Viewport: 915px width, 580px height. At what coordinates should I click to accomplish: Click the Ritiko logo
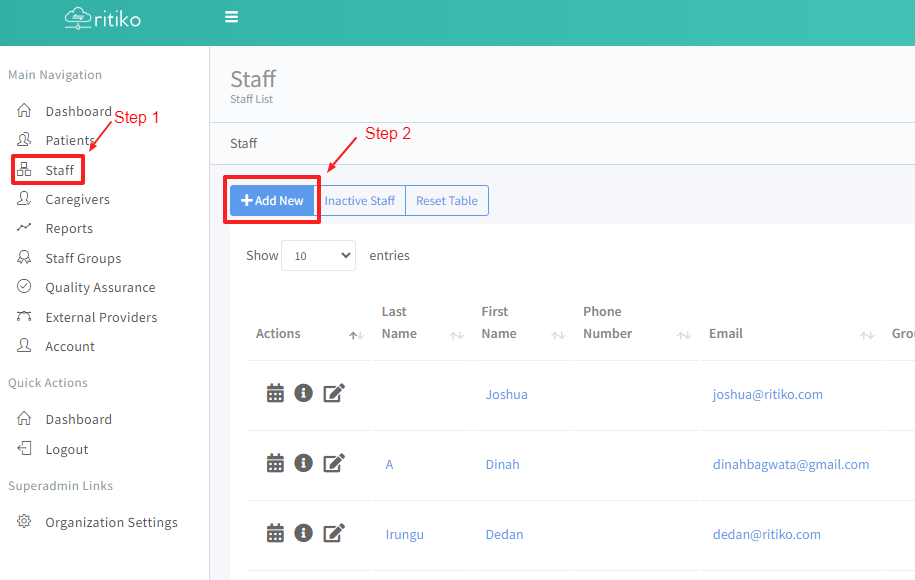click(103, 18)
